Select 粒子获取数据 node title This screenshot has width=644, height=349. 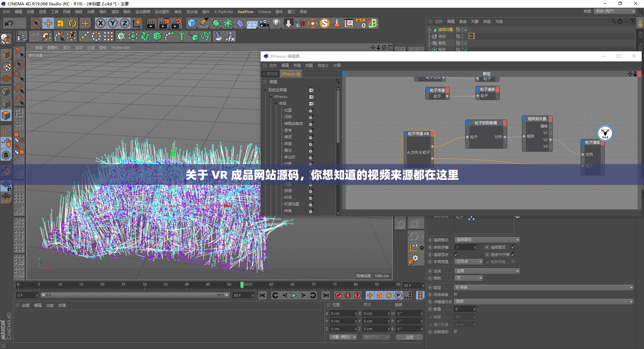(486, 123)
